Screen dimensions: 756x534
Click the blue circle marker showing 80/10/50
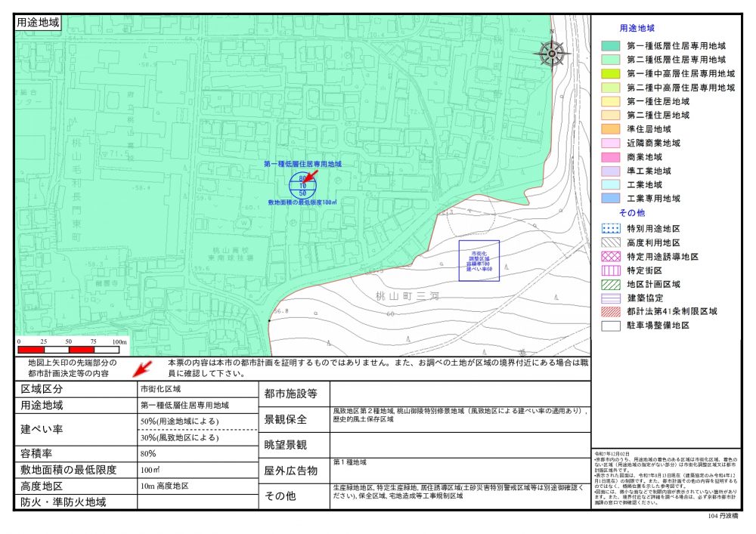(x=302, y=186)
